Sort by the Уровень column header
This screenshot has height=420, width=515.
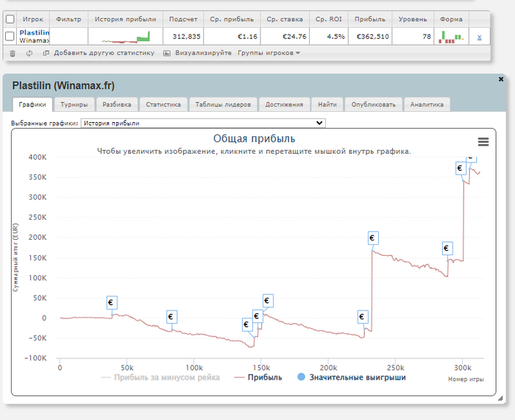point(413,19)
